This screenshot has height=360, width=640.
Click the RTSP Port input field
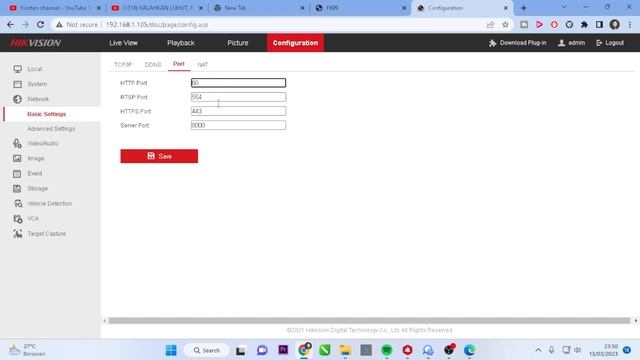[x=238, y=97]
